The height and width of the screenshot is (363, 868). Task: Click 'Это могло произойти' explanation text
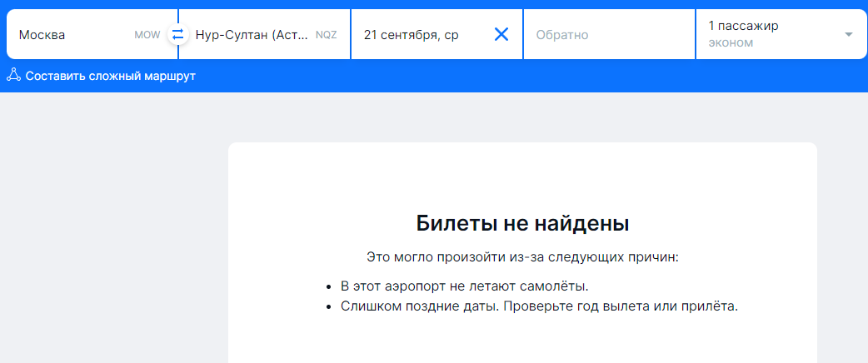click(x=522, y=257)
